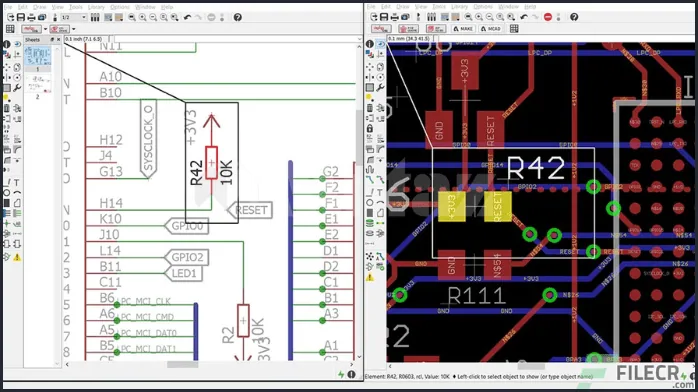Save the board with the floppy disk icon
Screen dimensions: 698x392
point(384,17)
